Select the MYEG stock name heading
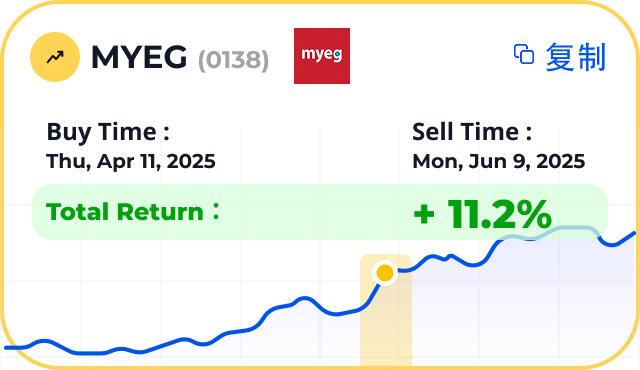 [139, 57]
